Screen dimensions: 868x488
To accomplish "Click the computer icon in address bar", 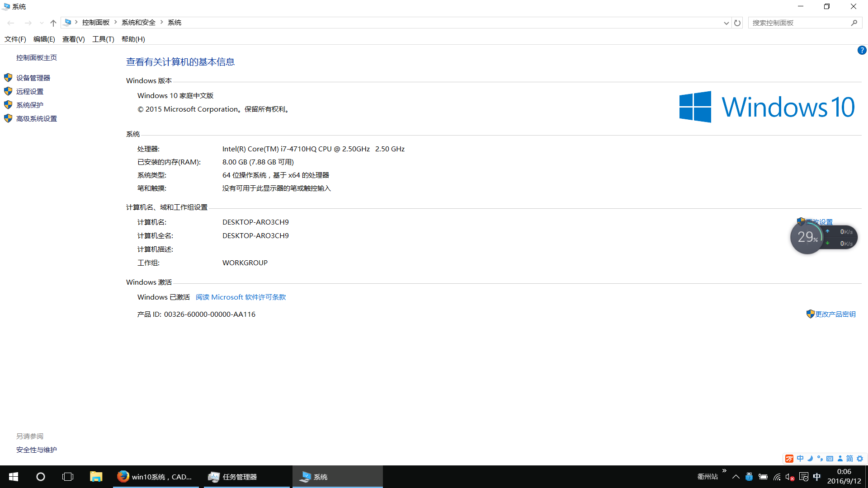I will [67, 22].
